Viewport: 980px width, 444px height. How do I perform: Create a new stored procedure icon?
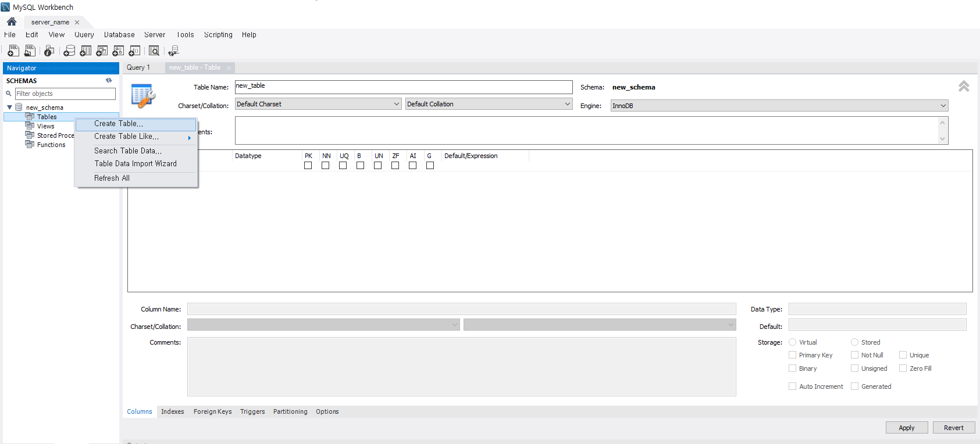click(x=118, y=51)
